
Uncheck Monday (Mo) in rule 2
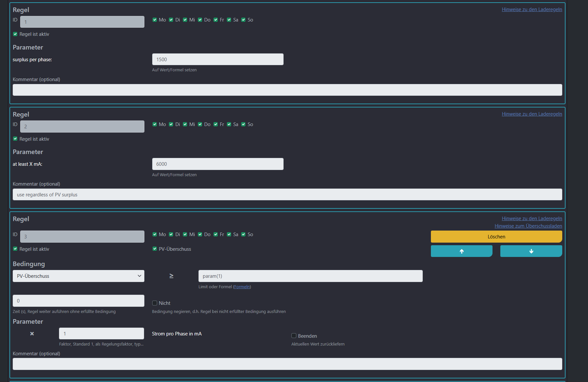[155, 124]
